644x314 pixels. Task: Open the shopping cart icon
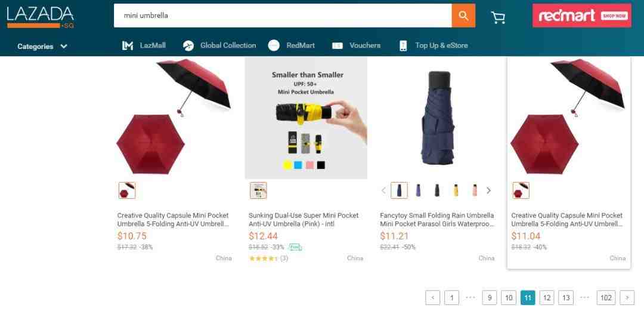[x=498, y=17]
